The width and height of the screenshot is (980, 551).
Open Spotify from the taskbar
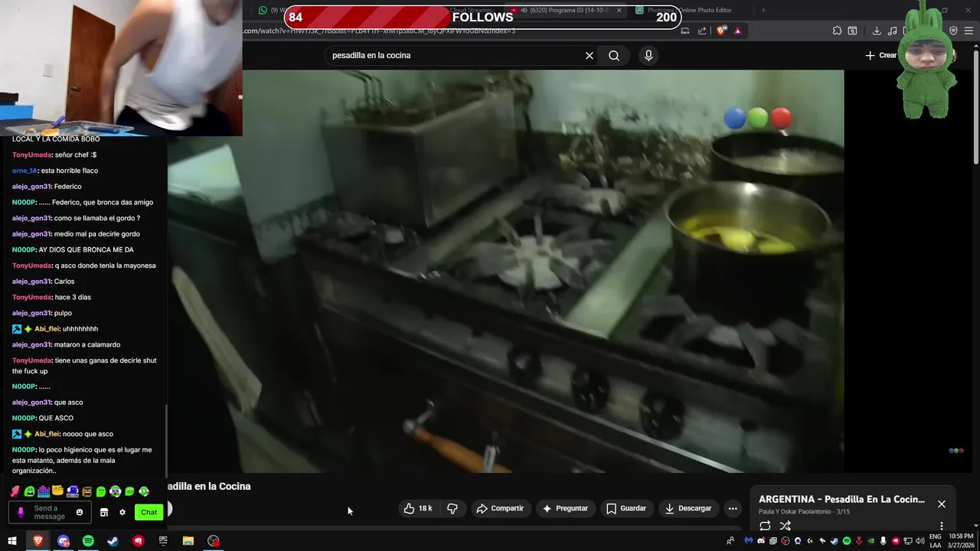coord(88,541)
